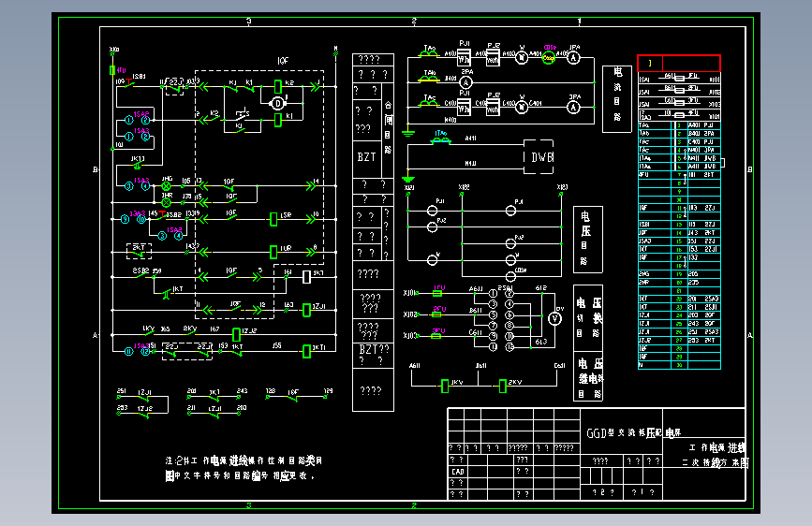Select the X101 terminal label
The height and width of the screenshot is (526, 812).
point(409,293)
